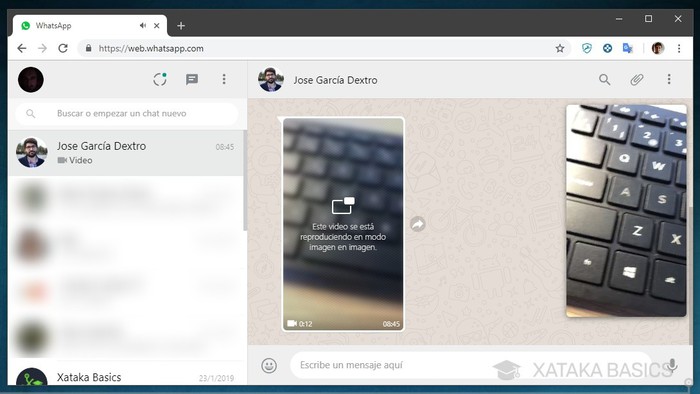Screen dimensions: 700x394
Task: Open the Google Translate extension
Action: pyautogui.click(x=628, y=48)
